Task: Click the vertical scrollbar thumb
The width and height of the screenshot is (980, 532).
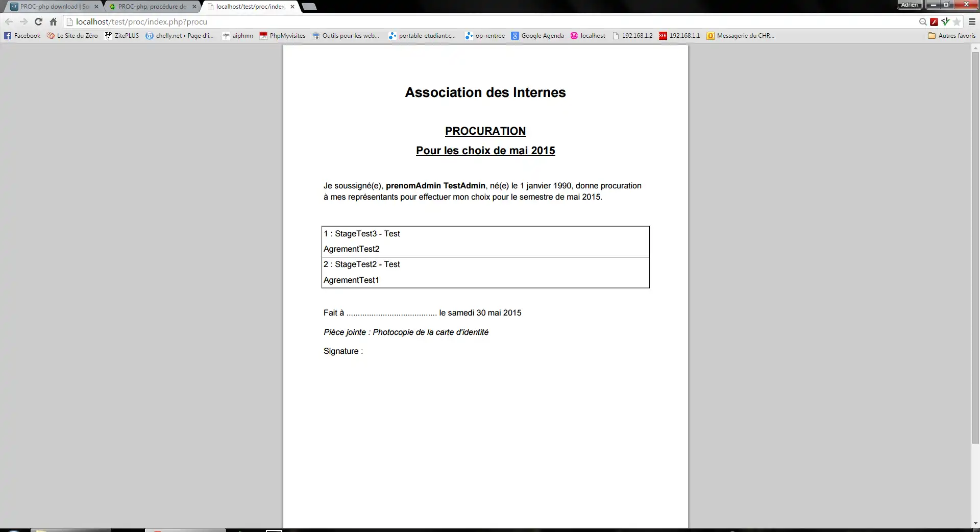Action: 975,248
